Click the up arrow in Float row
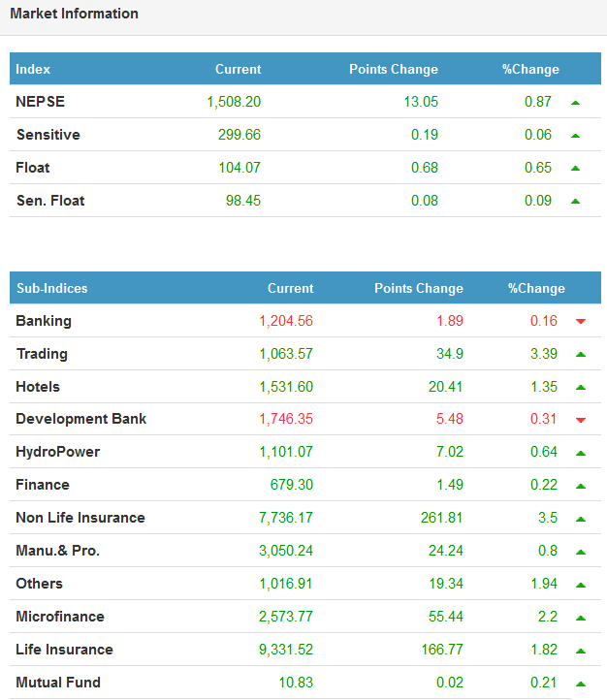This screenshot has width=607, height=700. point(575,169)
